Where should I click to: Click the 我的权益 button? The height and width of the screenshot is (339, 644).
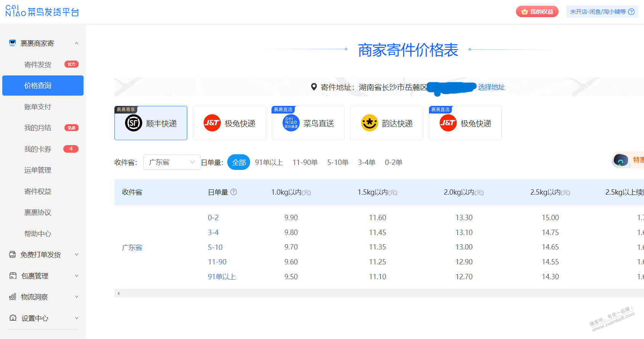537,12
